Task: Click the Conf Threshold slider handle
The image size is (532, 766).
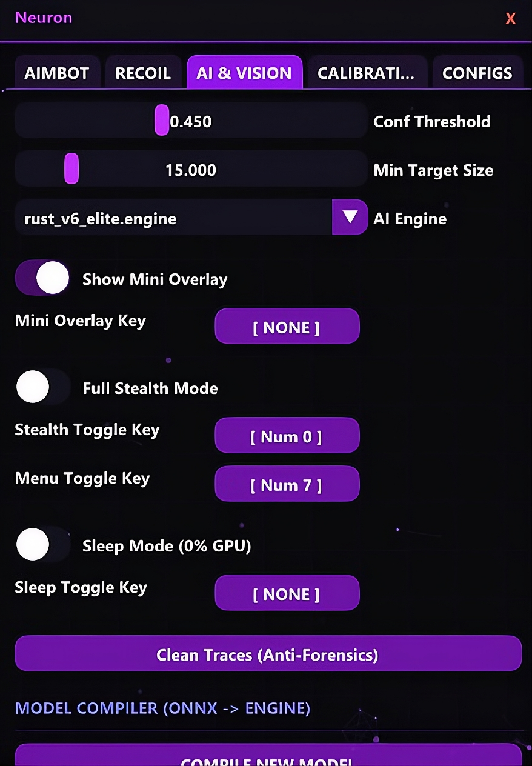Action: coord(161,120)
